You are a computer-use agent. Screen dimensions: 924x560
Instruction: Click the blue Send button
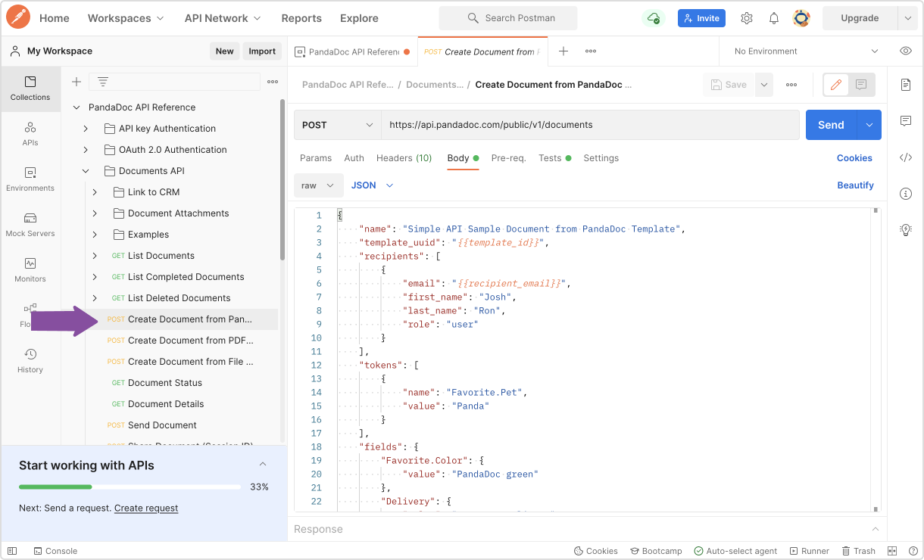(x=831, y=125)
